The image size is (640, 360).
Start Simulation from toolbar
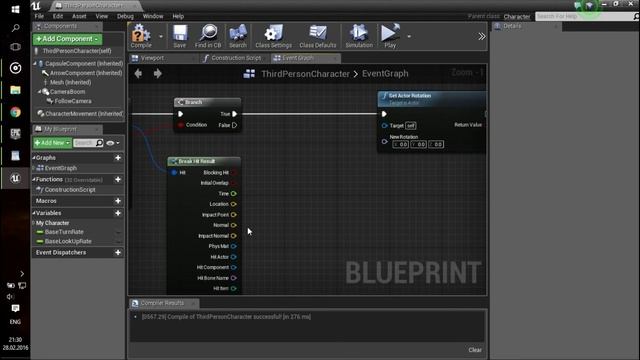pos(359,36)
